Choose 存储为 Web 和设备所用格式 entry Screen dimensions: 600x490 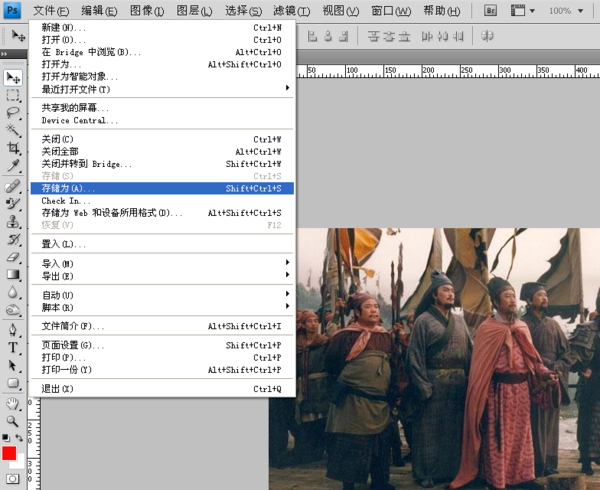coord(162,213)
